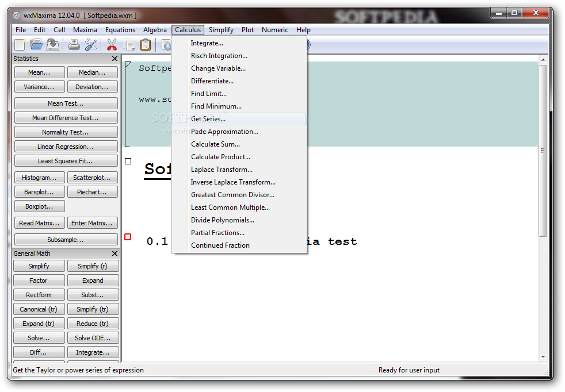
Task: Click the Least Squares Fit... button
Action: pyautogui.click(x=66, y=161)
